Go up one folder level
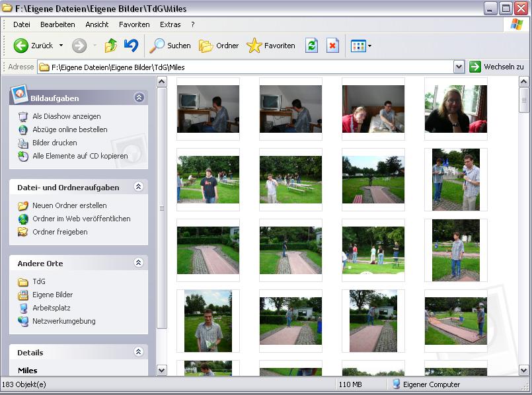Image resolution: width=532 pixels, height=395 pixels. point(111,46)
